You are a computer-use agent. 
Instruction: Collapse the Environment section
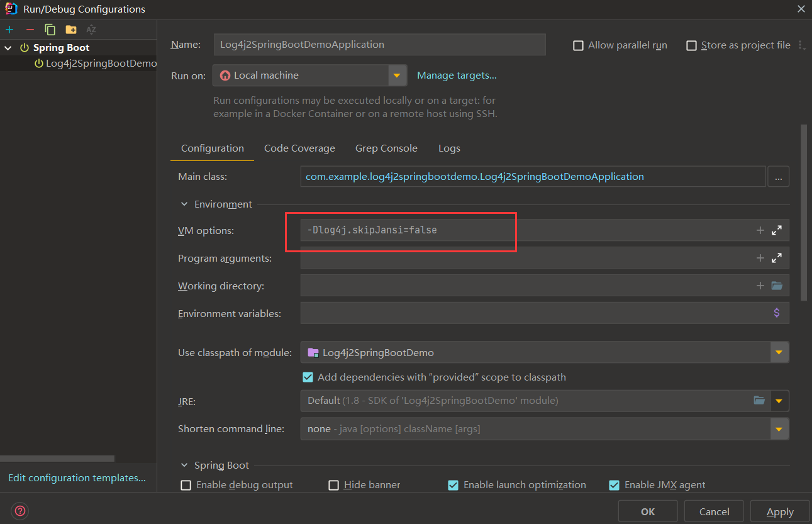coord(184,204)
